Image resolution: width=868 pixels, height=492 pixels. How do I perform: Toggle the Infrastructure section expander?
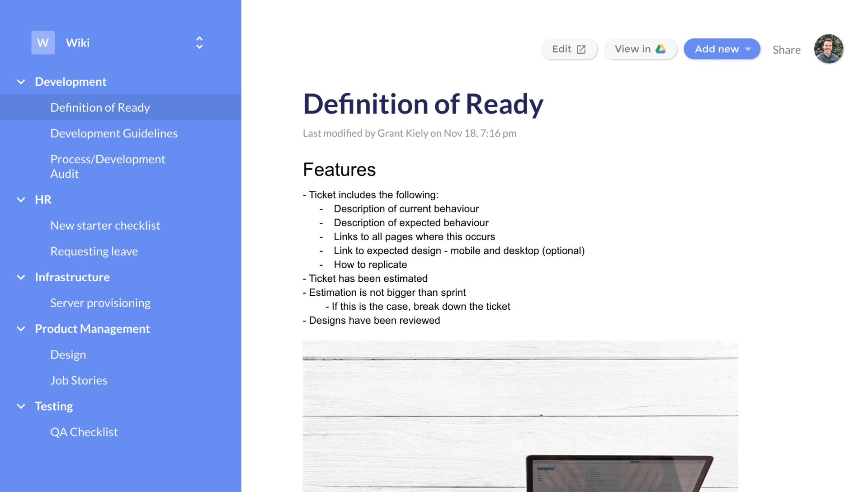click(20, 277)
